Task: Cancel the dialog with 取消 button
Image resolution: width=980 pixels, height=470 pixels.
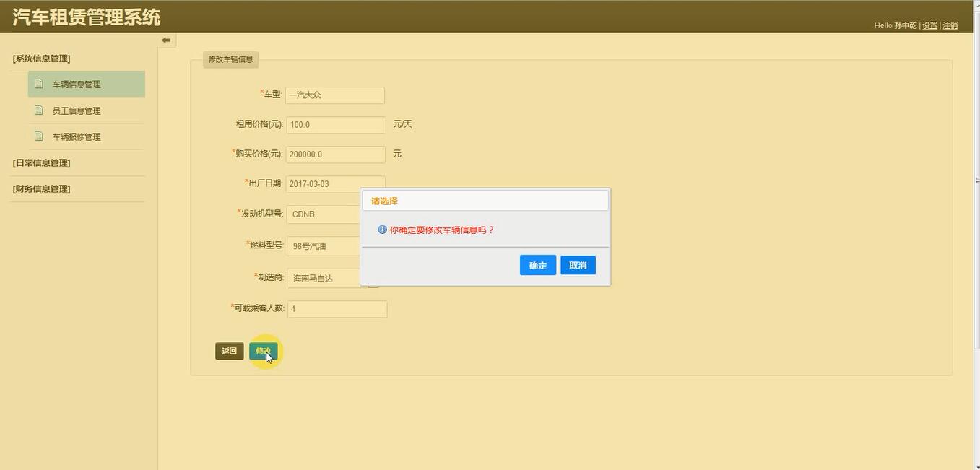Action: (577, 264)
